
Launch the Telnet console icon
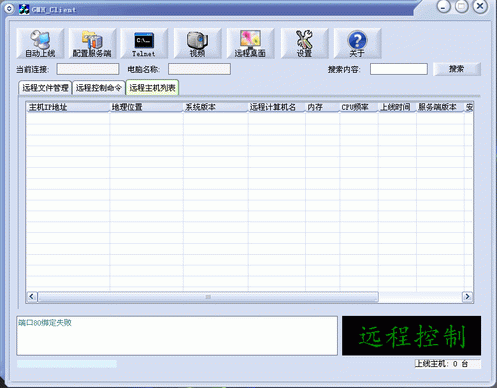144,43
